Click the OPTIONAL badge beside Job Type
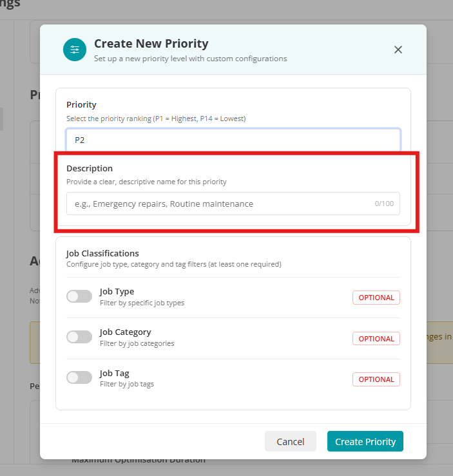The width and height of the screenshot is (453, 476). tap(376, 298)
